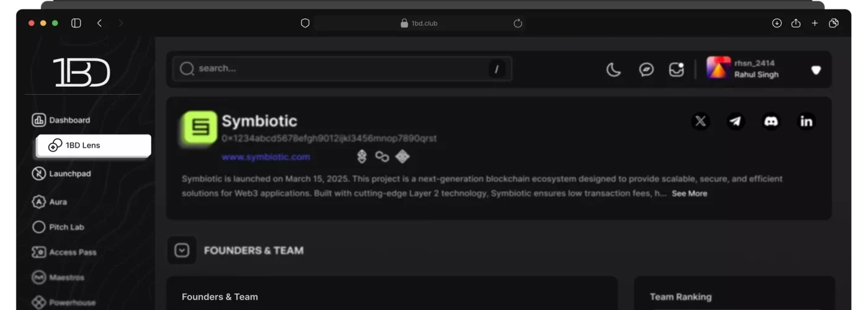
Task: Select 1BD Lens in the sidebar
Action: [94, 146]
